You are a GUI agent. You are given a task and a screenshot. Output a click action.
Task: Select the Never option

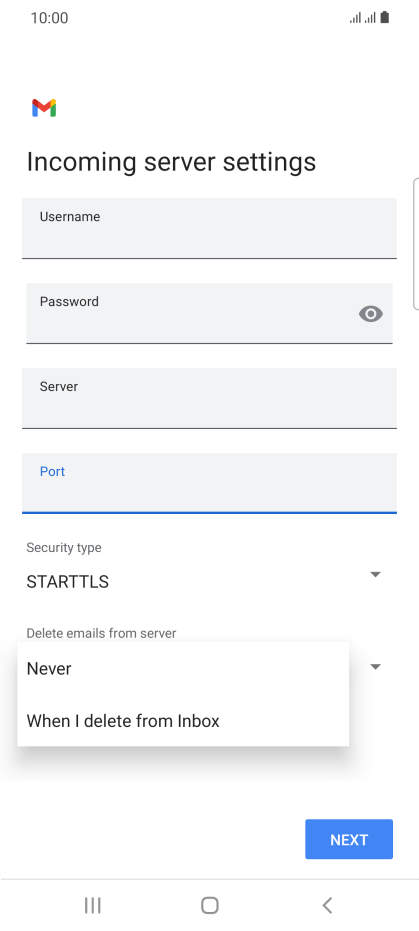pyautogui.click(x=183, y=669)
